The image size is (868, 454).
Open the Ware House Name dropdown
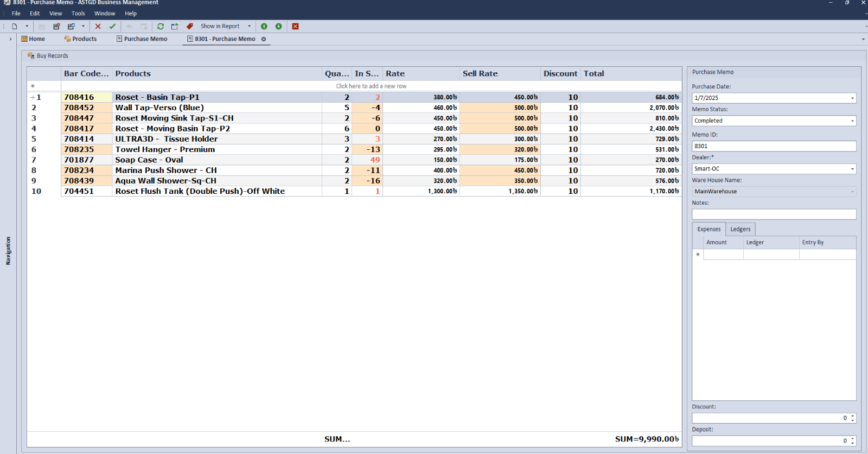(x=852, y=192)
